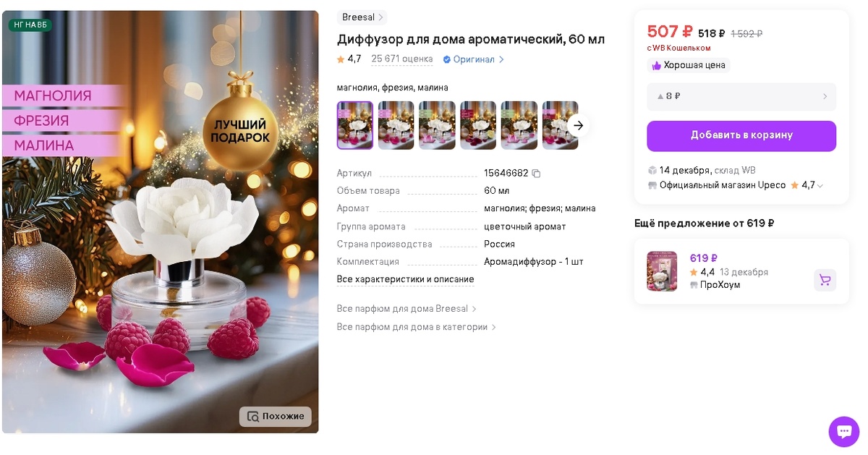Open the chat support bubble icon
868x455 pixels.
[843, 432]
